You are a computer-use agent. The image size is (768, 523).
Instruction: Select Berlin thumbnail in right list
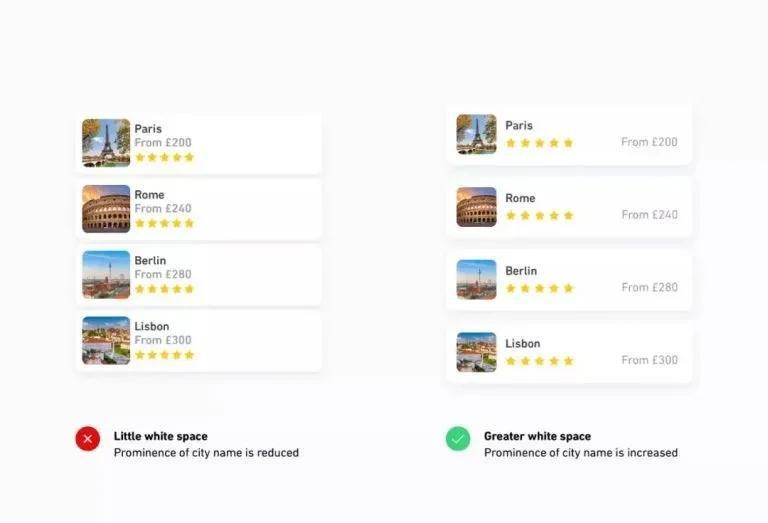[476, 279]
